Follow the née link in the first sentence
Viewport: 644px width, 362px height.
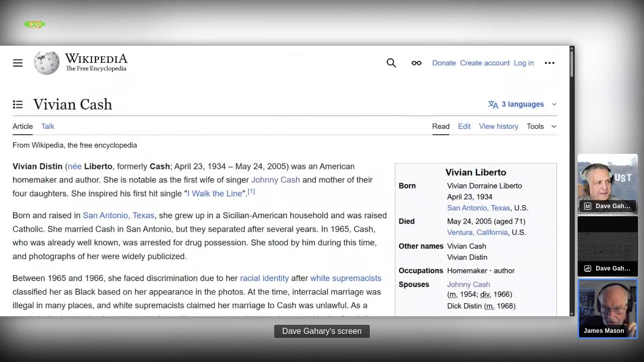[x=74, y=166]
